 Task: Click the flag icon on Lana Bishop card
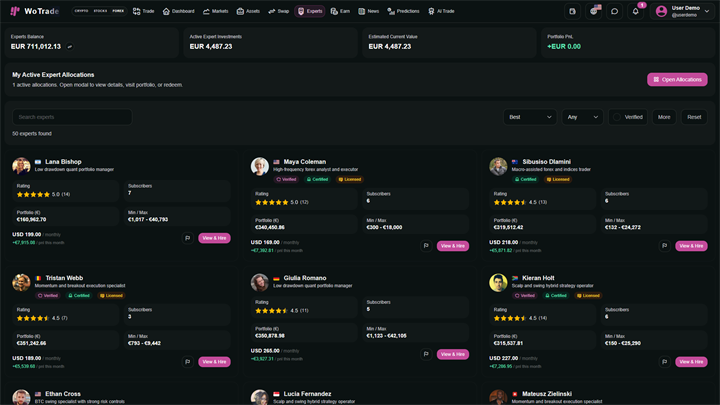[187, 238]
